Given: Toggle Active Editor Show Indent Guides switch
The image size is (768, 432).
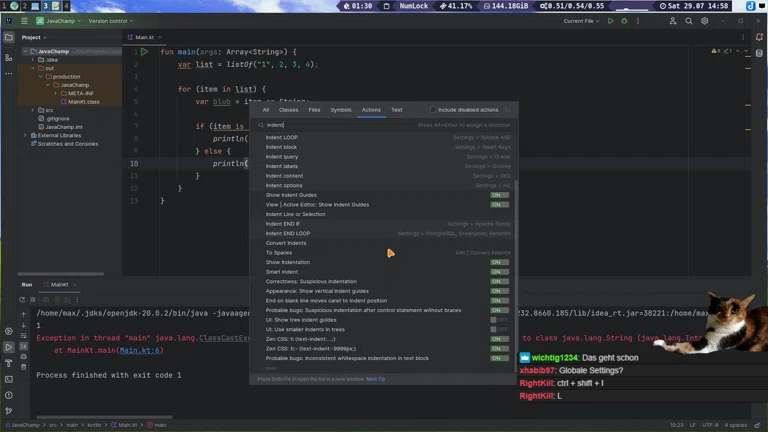Looking at the screenshot, I should tap(500, 205).
